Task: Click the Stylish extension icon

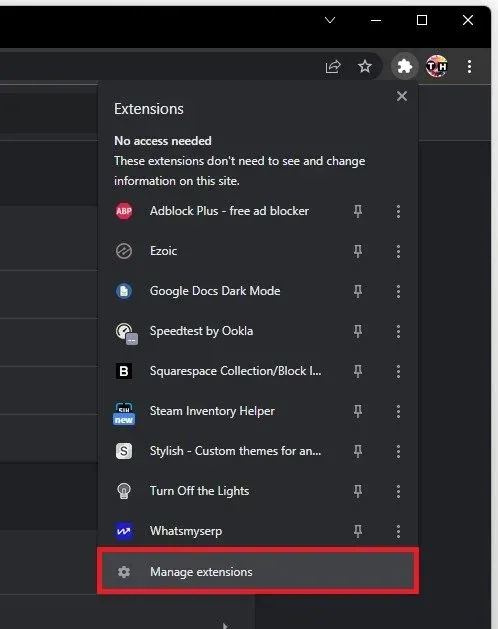Action: (124, 451)
